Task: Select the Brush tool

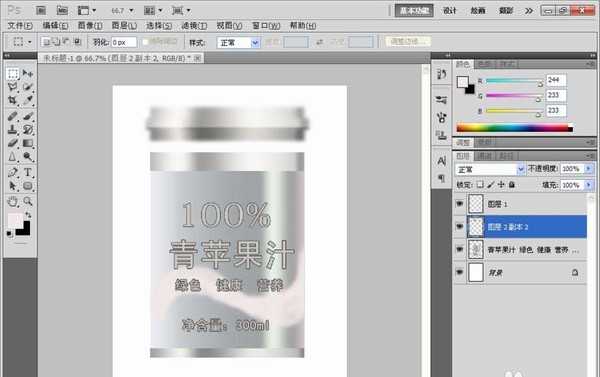Action: tap(28, 116)
